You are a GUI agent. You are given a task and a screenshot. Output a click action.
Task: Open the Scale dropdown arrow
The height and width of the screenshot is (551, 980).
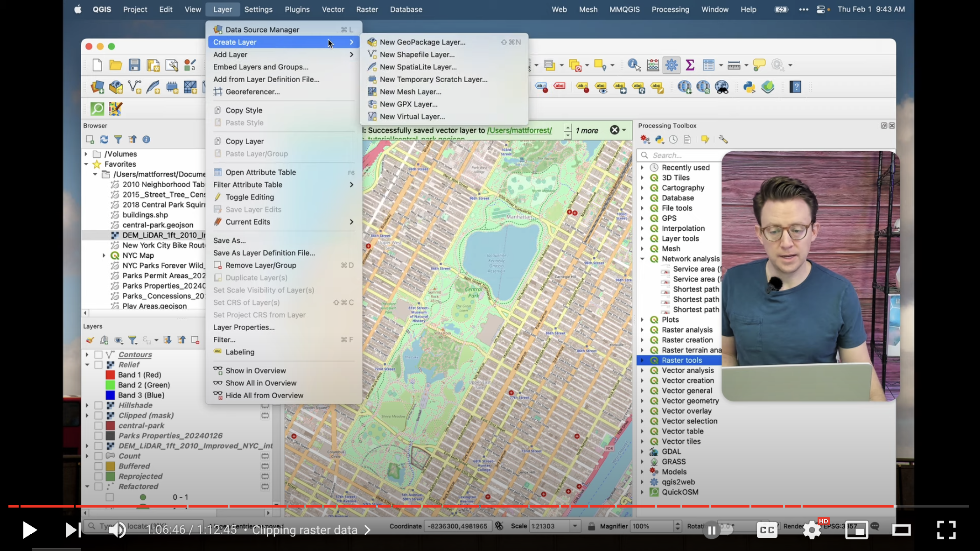(575, 526)
